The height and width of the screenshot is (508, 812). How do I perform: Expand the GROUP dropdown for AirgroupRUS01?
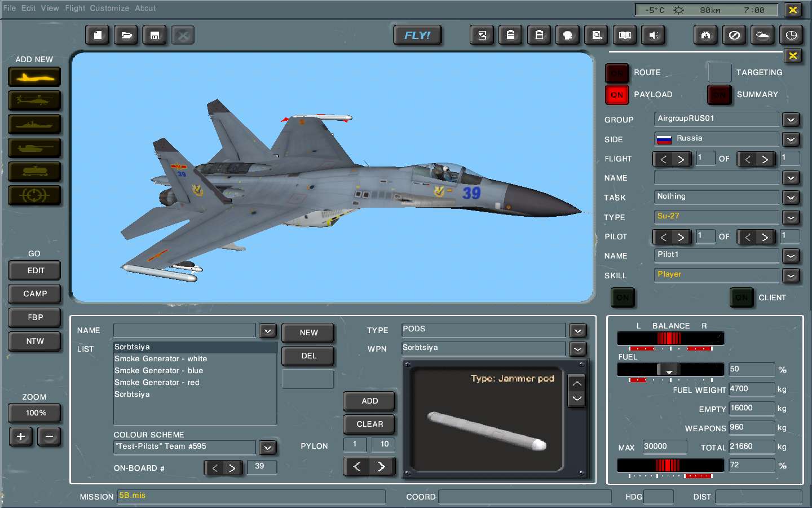[791, 120]
